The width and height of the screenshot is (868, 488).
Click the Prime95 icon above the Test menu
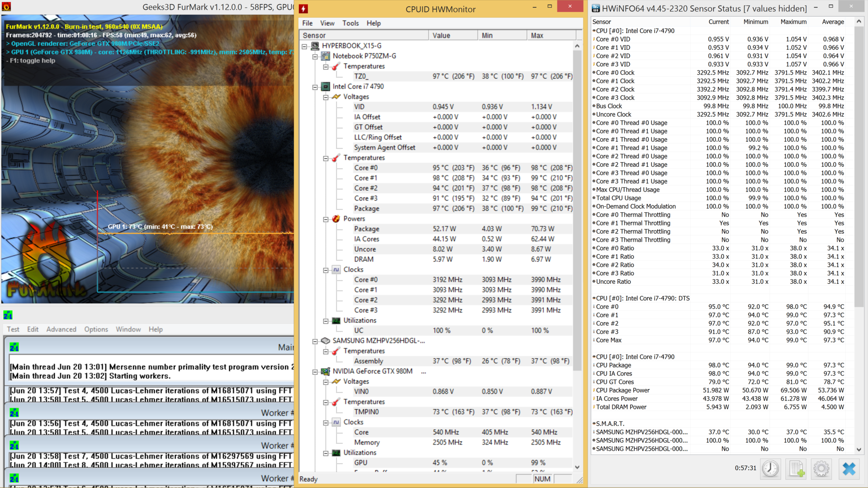coord(8,315)
